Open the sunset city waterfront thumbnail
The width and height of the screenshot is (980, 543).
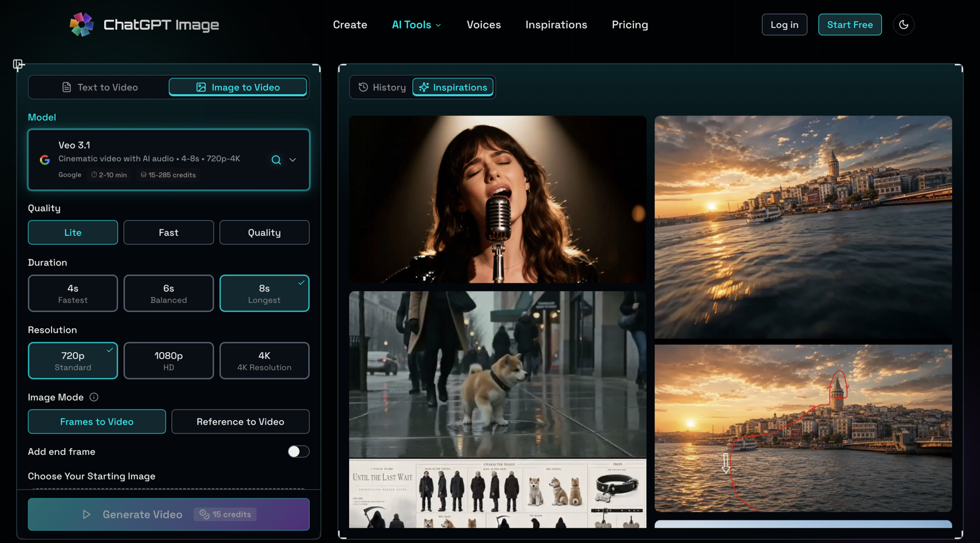804,227
